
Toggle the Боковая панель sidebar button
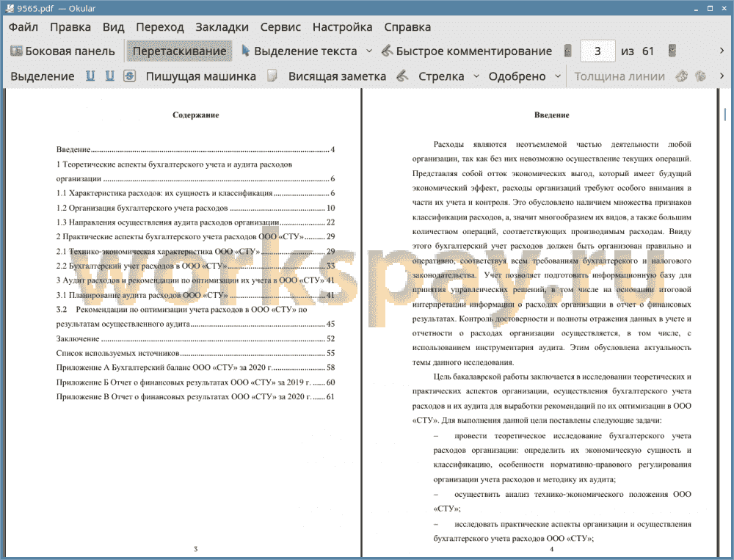[62, 51]
